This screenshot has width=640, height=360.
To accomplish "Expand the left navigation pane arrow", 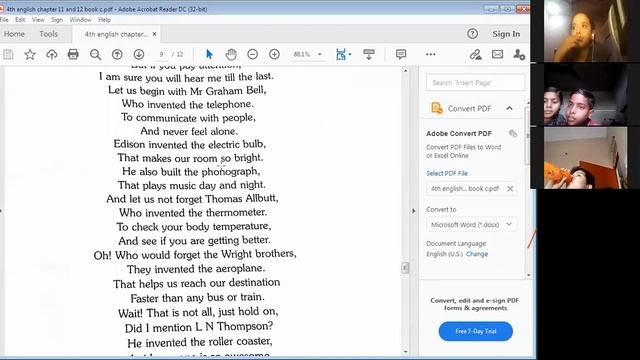I will pos(1,211).
